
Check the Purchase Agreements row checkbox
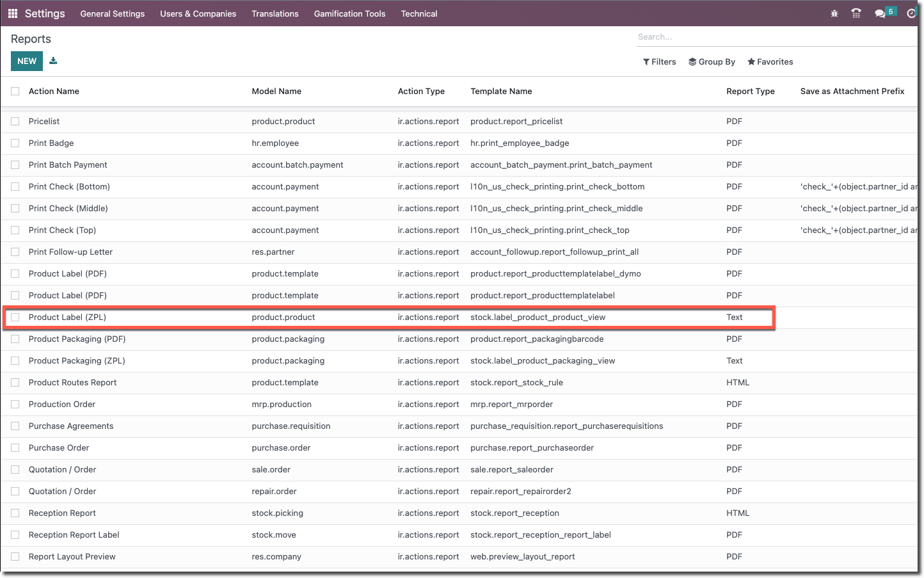click(x=15, y=426)
